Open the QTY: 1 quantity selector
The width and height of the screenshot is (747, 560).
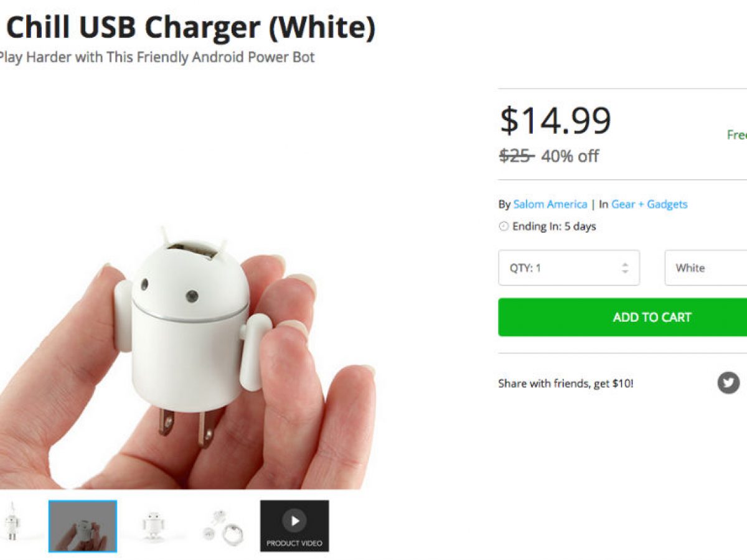tap(569, 268)
